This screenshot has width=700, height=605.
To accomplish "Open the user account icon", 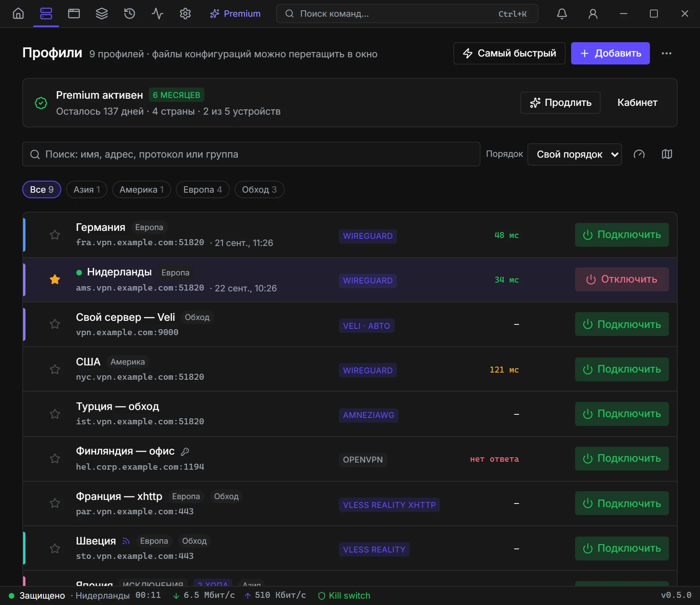I will pyautogui.click(x=593, y=14).
